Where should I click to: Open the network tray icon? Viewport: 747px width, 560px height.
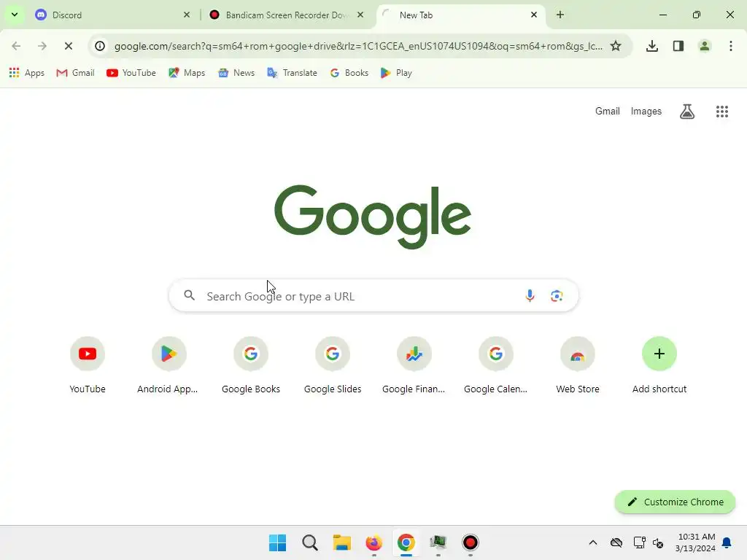(x=639, y=542)
